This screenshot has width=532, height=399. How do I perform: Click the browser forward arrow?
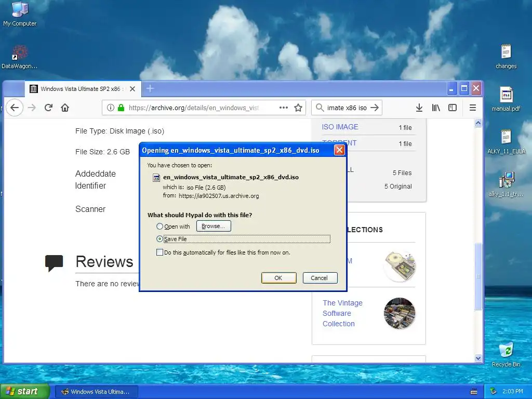(32, 108)
